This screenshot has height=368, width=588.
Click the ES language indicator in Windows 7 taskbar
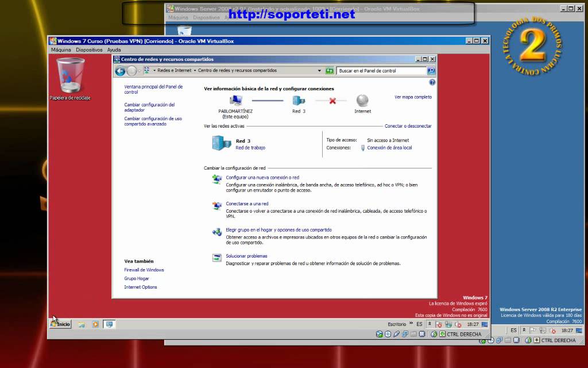(x=419, y=324)
